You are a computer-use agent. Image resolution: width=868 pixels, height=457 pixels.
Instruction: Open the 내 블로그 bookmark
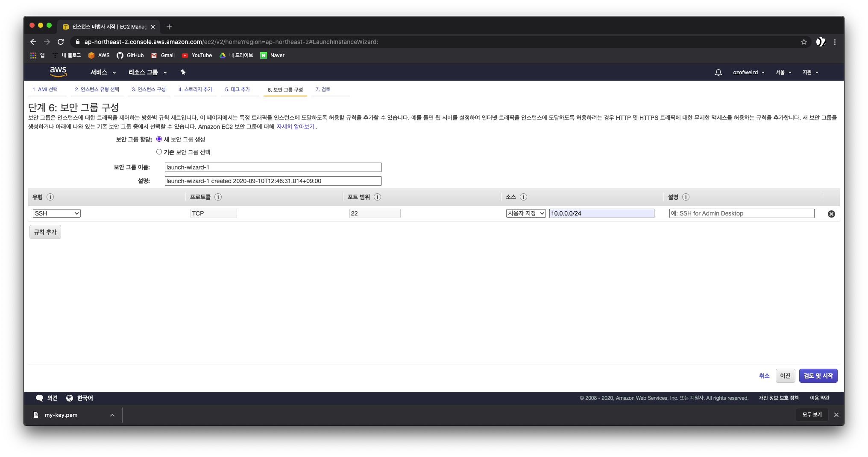pyautogui.click(x=67, y=55)
